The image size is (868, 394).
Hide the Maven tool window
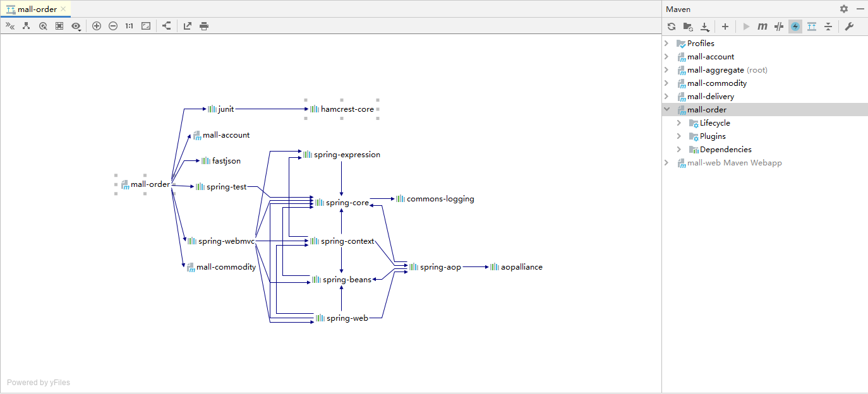pyautogui.click(x=860, y=9)
